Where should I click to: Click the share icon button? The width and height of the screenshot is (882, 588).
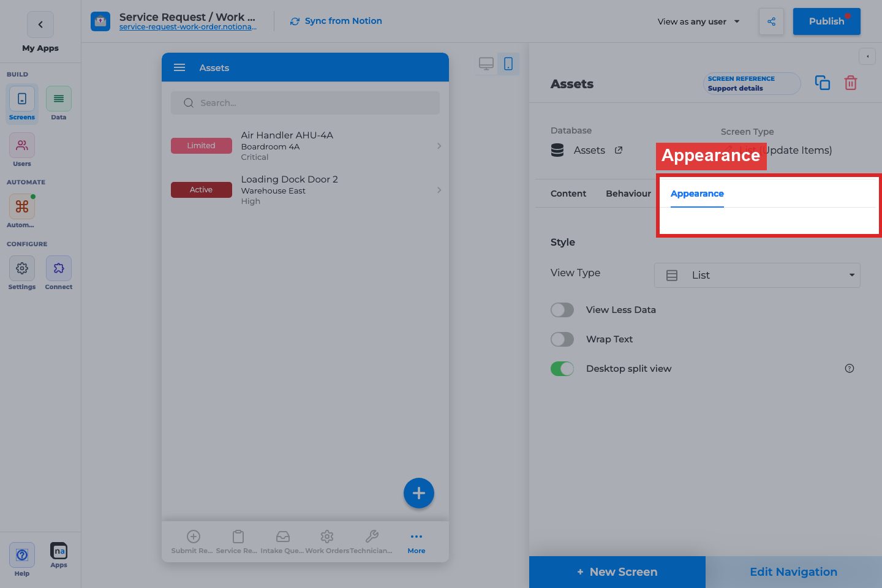click(x=771, y=21)
